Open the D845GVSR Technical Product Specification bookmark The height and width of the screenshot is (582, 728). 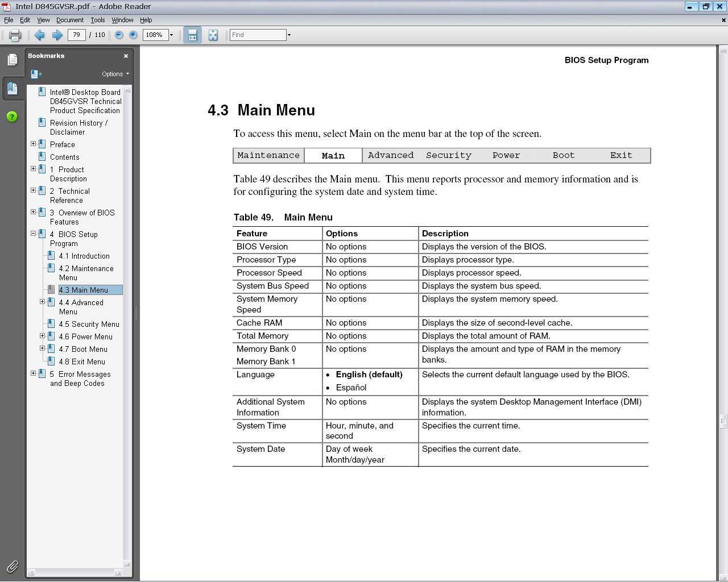click(85, 101)
